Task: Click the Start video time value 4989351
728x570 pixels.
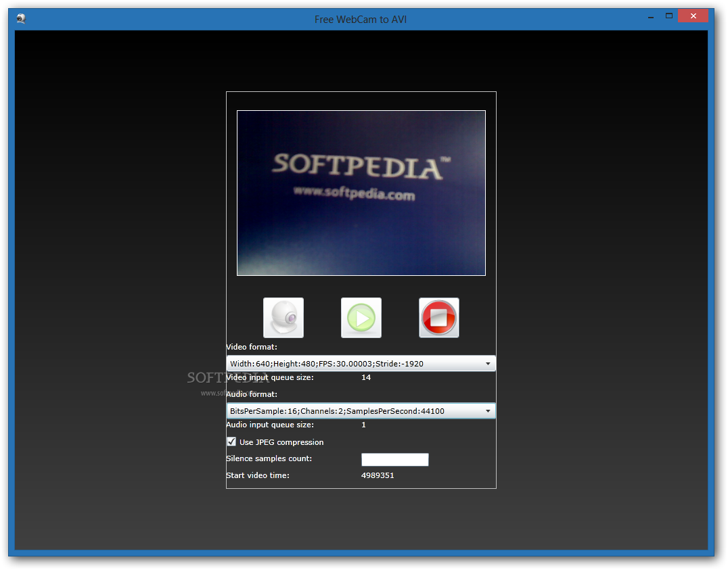Action: click(378, 475)
